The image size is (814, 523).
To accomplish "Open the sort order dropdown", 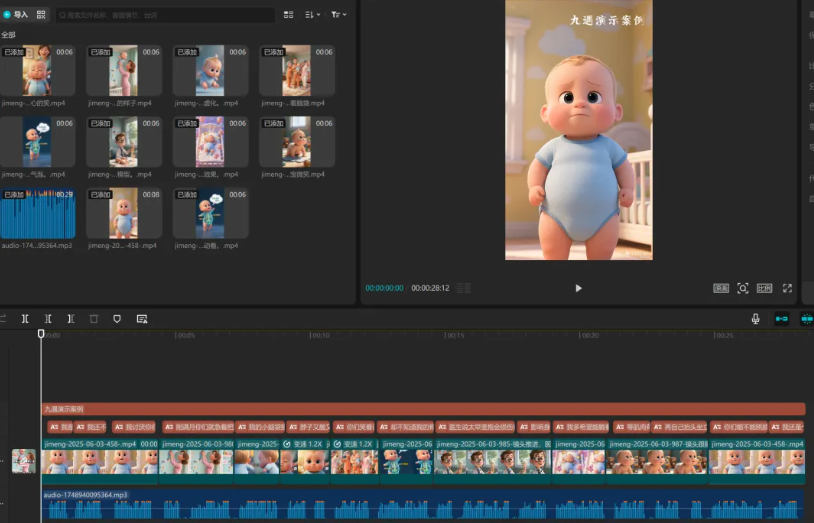I will [x=312, y=15].
